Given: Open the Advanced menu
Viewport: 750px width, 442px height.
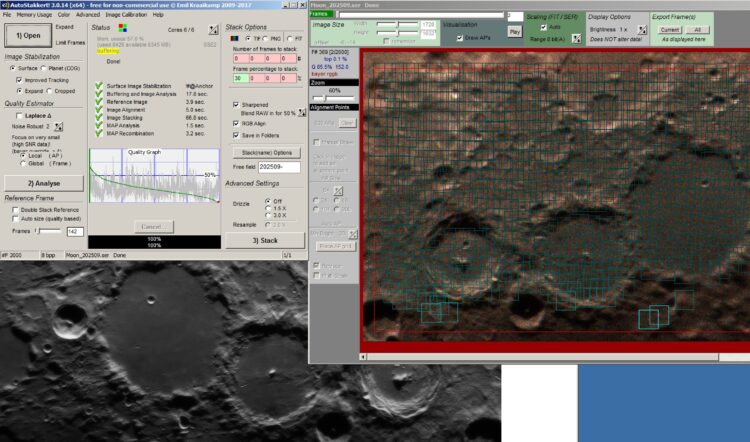Looking at the screenshot, I should tap(88, 15).
